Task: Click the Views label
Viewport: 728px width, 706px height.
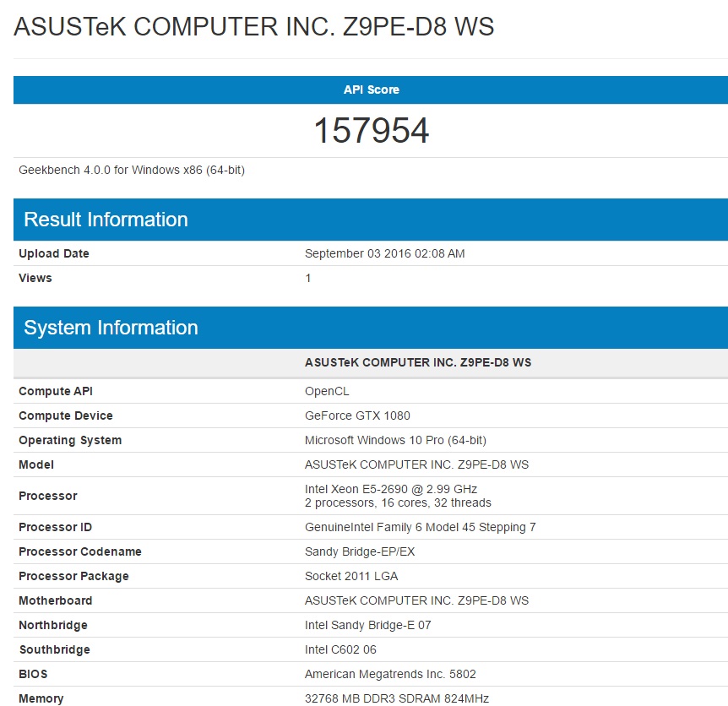Action: pyautogui.click(x=35, y=278)
